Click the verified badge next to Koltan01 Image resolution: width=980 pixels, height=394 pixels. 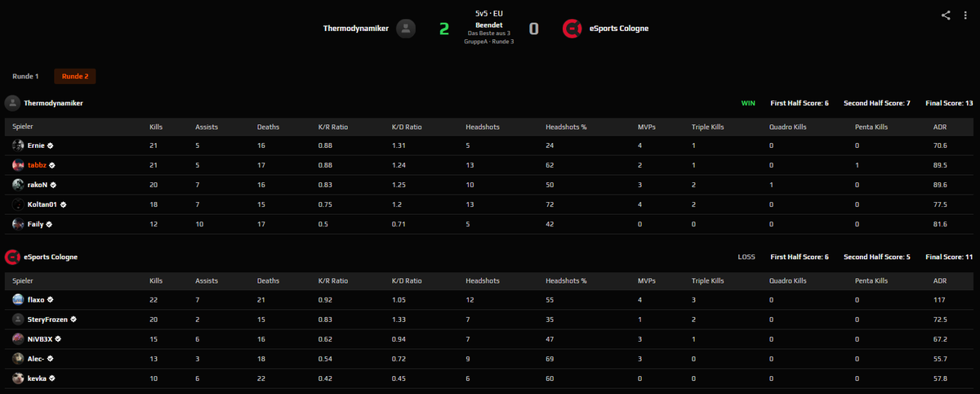tap(62, 204)
